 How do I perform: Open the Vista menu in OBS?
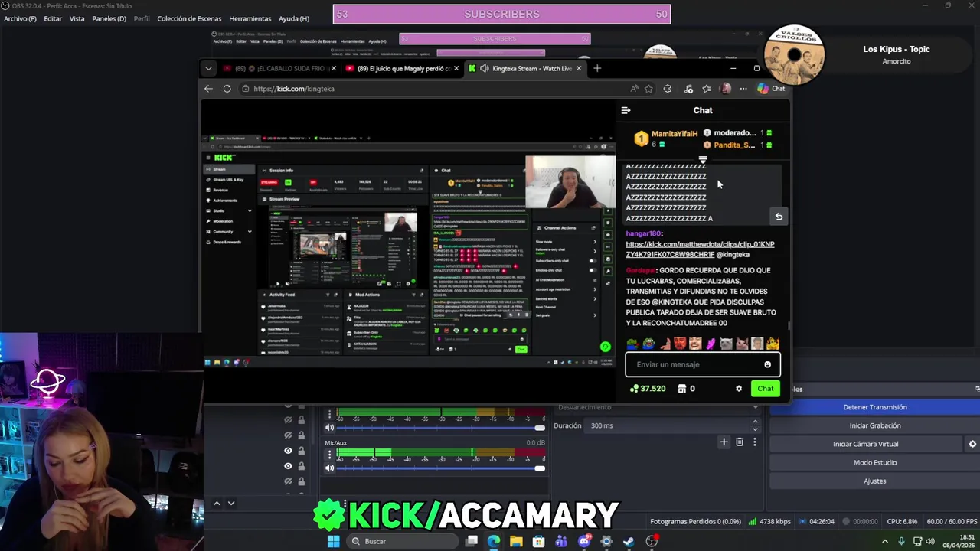[77, 18]
